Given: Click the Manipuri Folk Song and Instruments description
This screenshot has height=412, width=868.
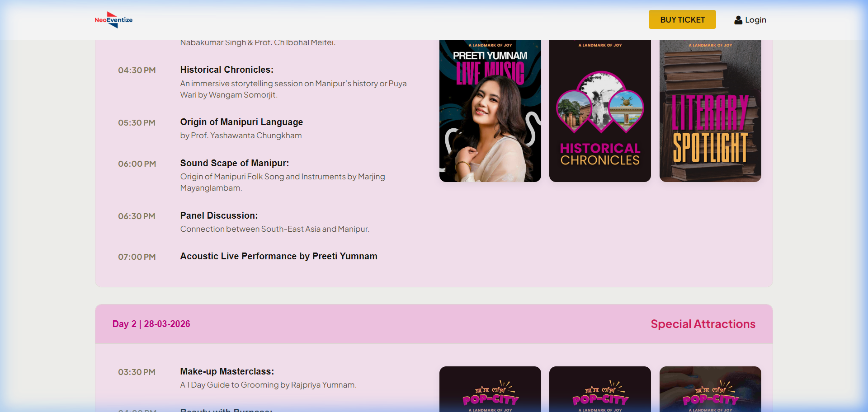Looking at the screenshot, I should [283, 182].
